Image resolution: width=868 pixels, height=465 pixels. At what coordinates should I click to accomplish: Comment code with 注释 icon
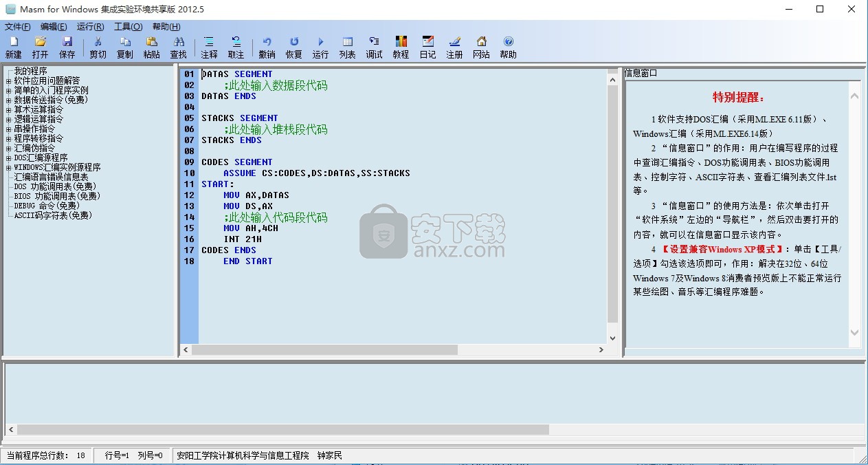point(209,47)
